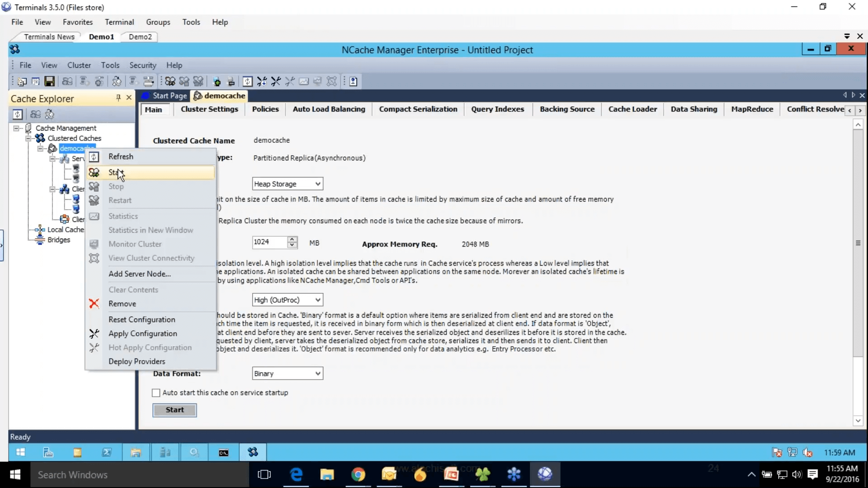The image size is (868, 488).
Task: Click Add Server Node menu option
Action: (x=140, y=273)
